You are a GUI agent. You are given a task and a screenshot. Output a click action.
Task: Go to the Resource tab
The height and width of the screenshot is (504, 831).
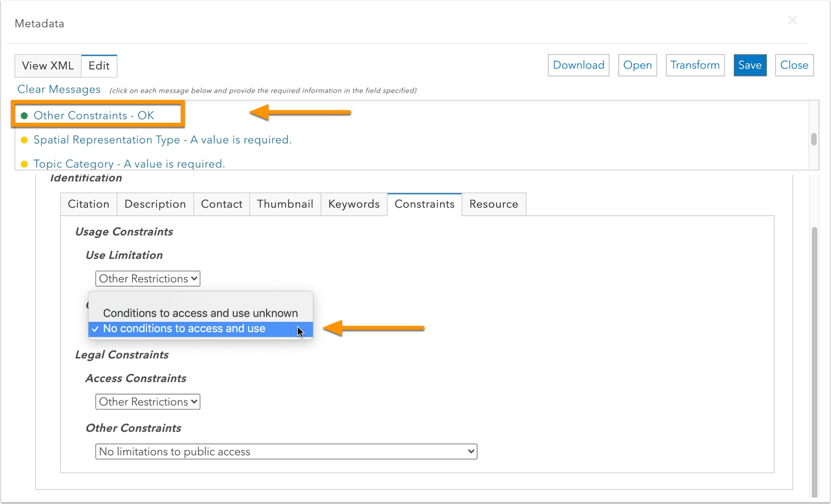tap(494, 204)
